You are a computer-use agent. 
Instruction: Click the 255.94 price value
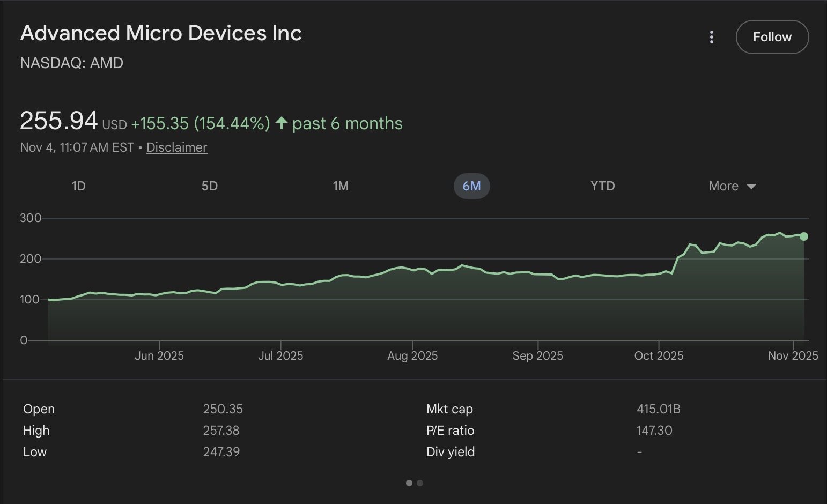click(x=58, y=120)
